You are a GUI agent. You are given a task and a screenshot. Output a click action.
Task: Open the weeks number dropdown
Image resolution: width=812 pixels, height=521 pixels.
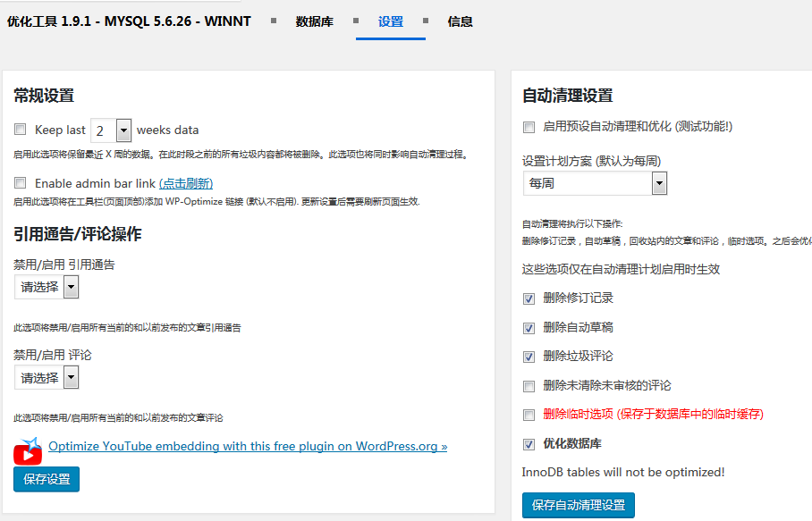[111, 130]
